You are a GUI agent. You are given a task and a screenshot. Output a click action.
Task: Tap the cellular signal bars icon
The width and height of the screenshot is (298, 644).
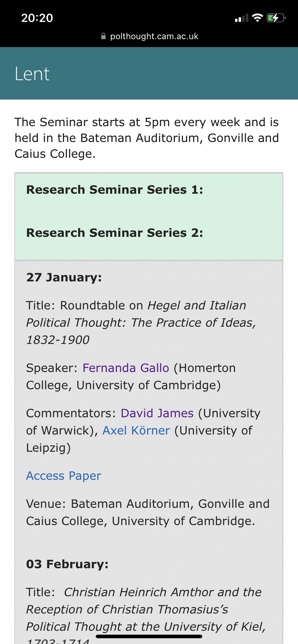pyautogui.click(x=241, y=18)
